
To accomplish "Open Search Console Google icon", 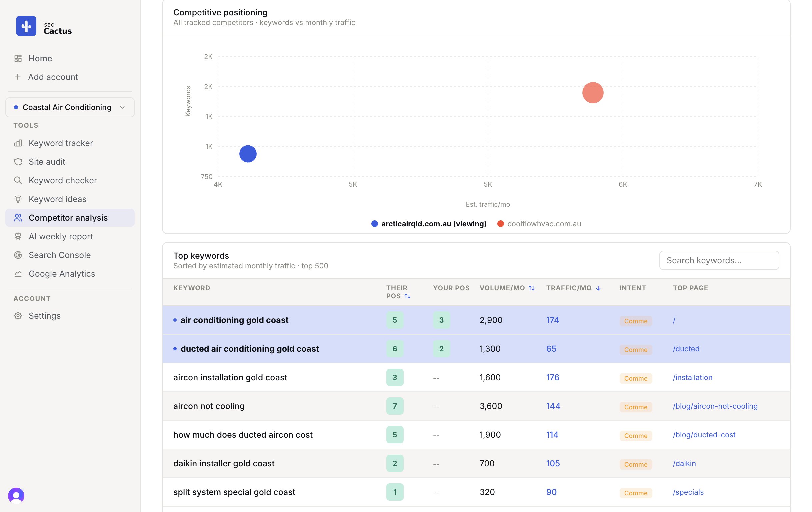I will [x=18, y=255].
